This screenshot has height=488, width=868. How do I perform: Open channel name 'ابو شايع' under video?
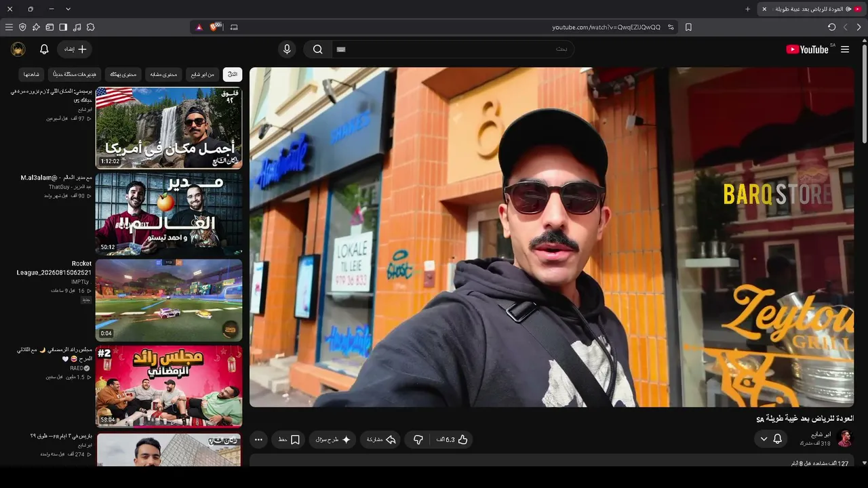tap(821, 434)
